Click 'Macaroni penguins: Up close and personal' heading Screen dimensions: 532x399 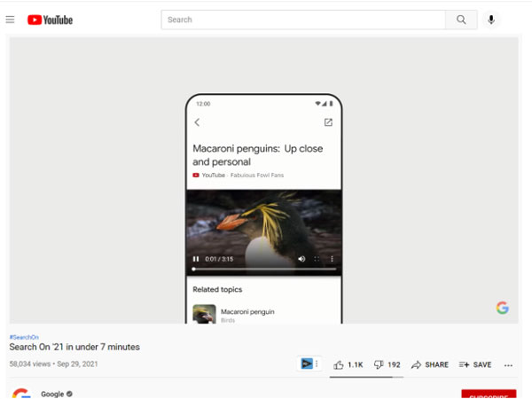click(x=258, y=155)
